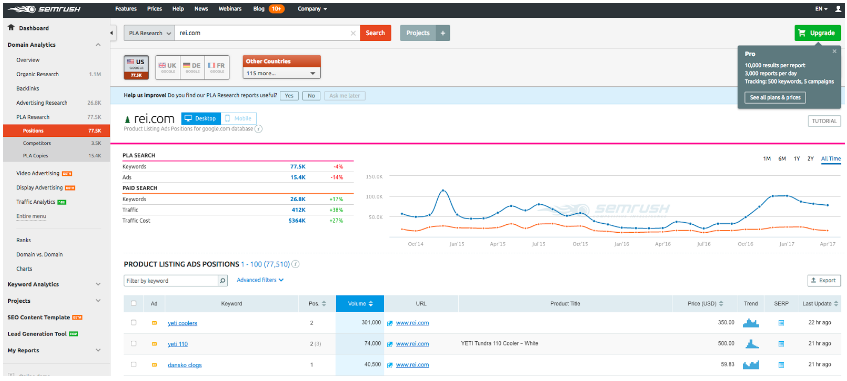
Task: Open Organic Research in the sidebar
Action: [37, 74]
